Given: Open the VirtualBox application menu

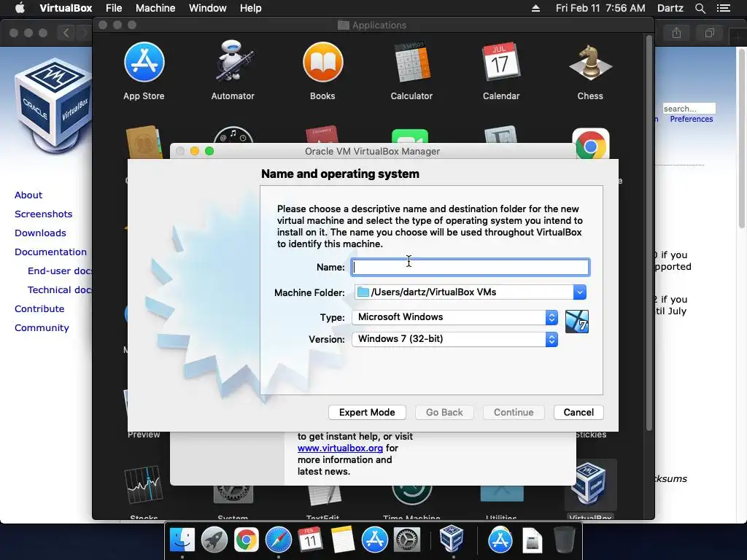Looking at the screenshot, I should click(x=66, y=8).
